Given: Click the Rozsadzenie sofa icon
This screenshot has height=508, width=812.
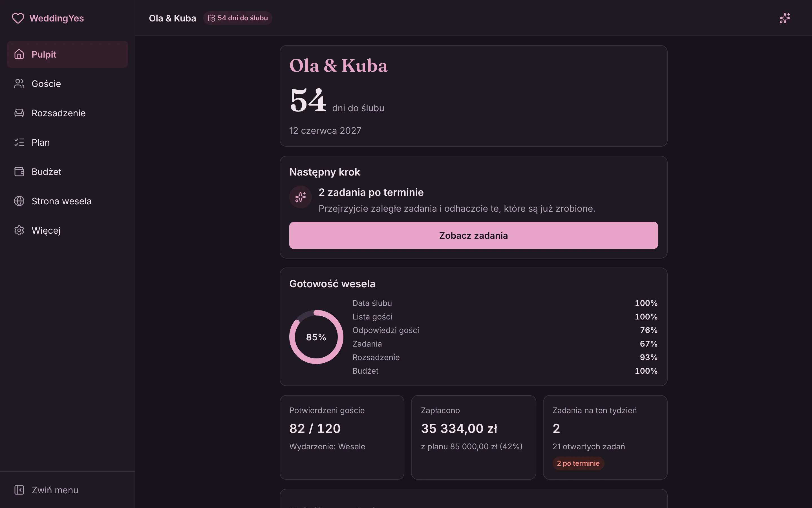Looking at the screenshot, I should tap(19, 113).
